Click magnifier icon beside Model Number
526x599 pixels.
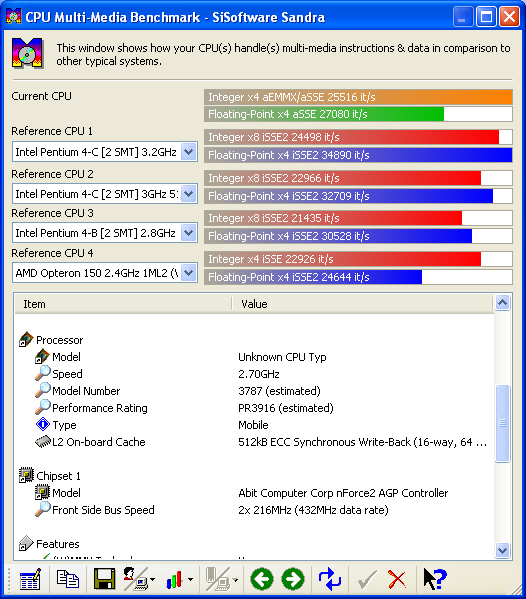(x=42, y=390)
